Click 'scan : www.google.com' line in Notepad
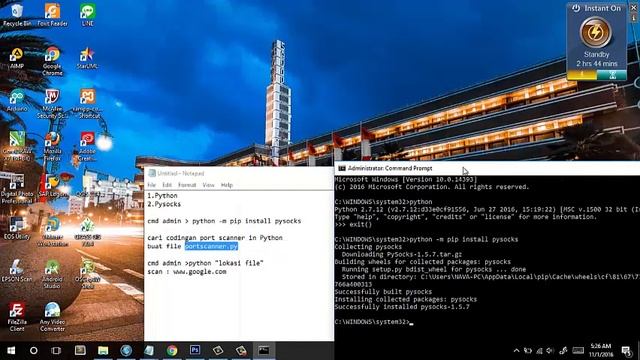Viewport: 640px width, 360px height. [x=187, y=271]
